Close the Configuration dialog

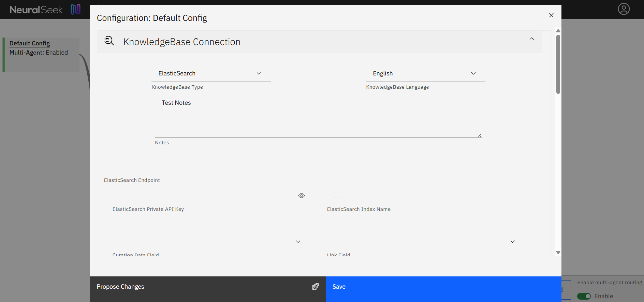pos(551,15)
